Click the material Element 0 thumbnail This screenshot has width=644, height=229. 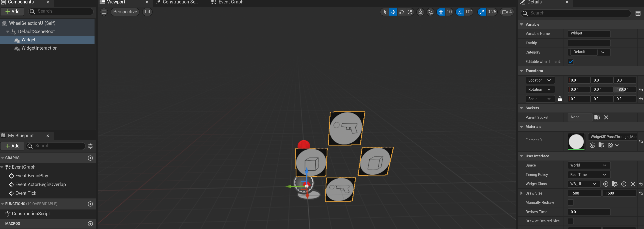pyautogui.click(x=576, y=142)
